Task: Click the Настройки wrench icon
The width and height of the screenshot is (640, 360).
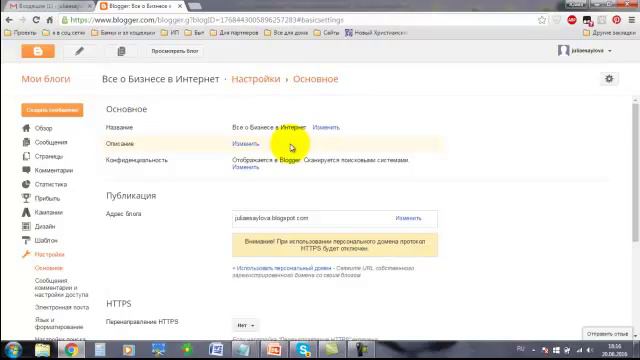Action: [x=26, y=254]
